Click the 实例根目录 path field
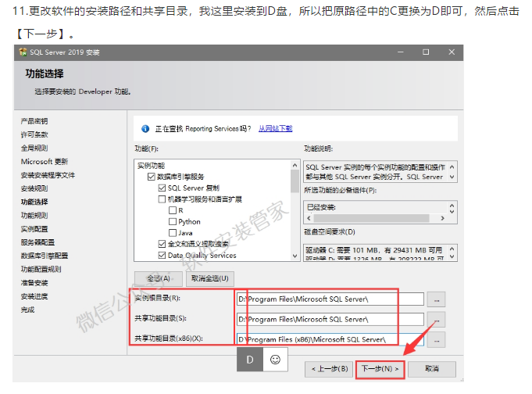The image size is (532, 394). 330,299
